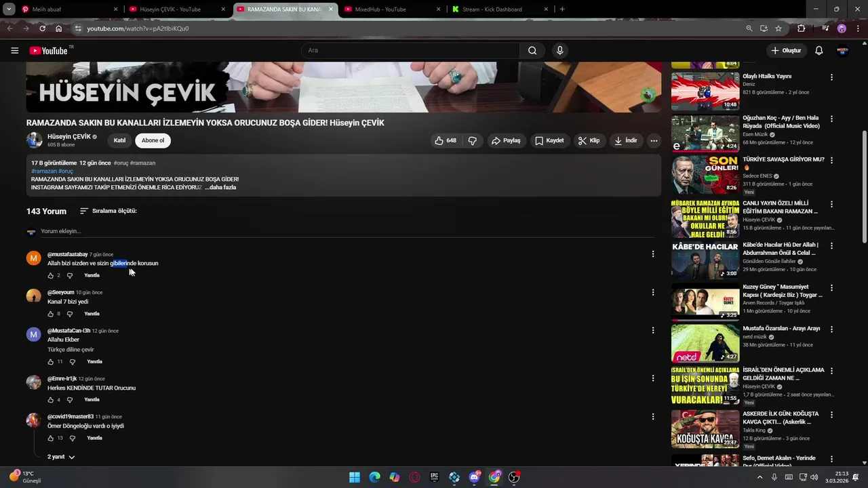Open KOĞUŞTA KAVGA video thumbnail

(x=705, y=428)
